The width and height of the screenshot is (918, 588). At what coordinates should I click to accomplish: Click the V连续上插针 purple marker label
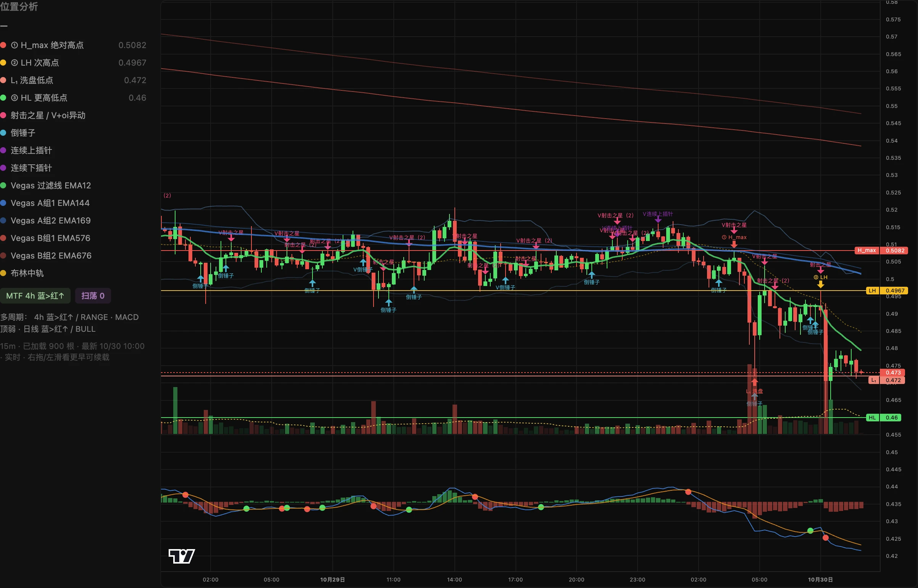pyautogui.click(x=657, y=214)
